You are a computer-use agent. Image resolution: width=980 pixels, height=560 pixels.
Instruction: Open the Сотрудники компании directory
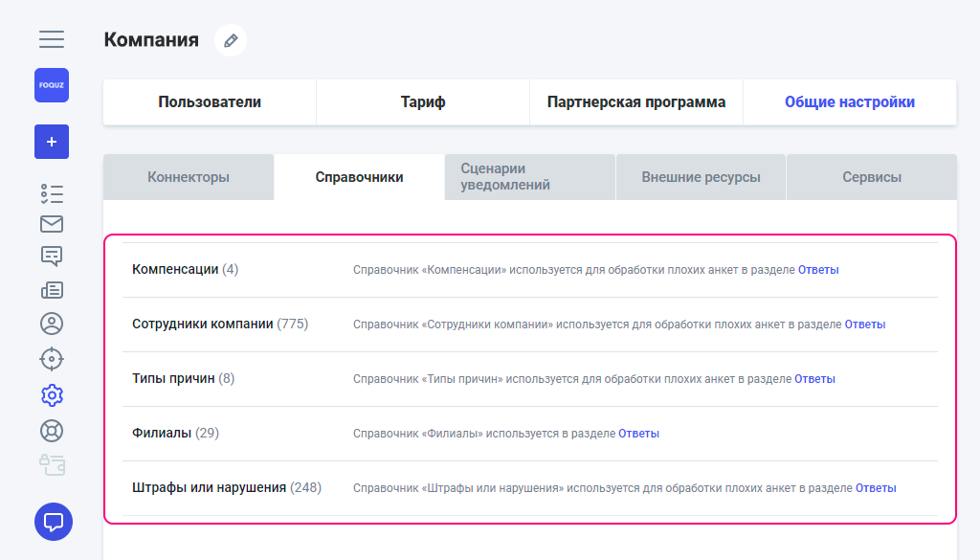tap(203, 325)
